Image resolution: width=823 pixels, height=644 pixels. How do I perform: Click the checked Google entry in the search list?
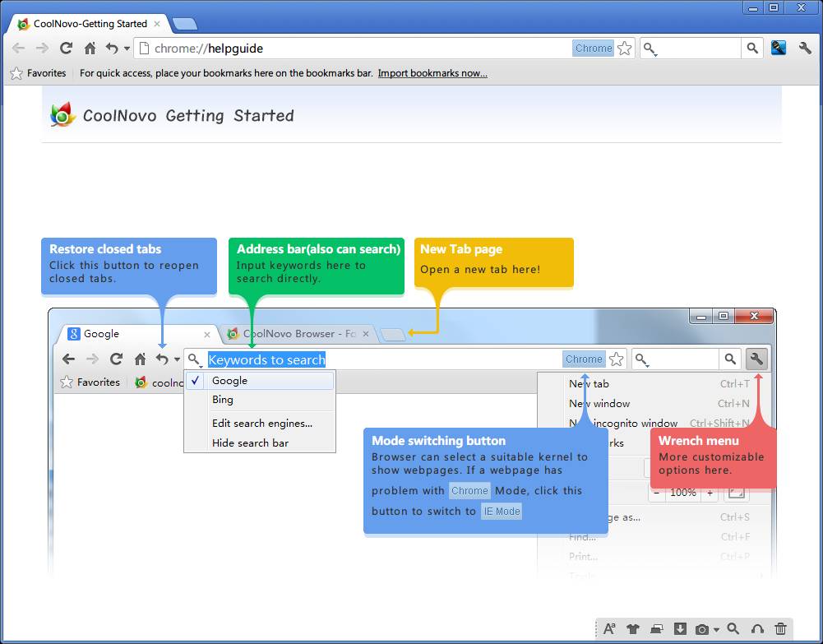[x=260, y=381]
